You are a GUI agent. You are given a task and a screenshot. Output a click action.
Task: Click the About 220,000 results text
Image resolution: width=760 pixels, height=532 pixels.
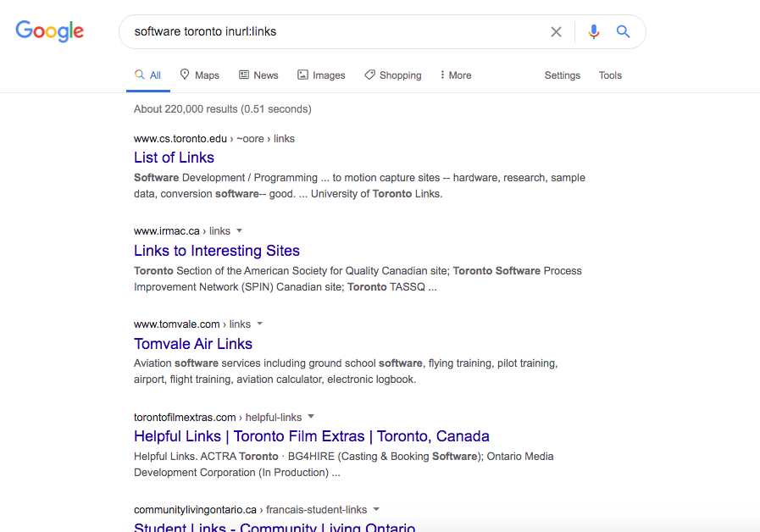click(x=223, y=109)
